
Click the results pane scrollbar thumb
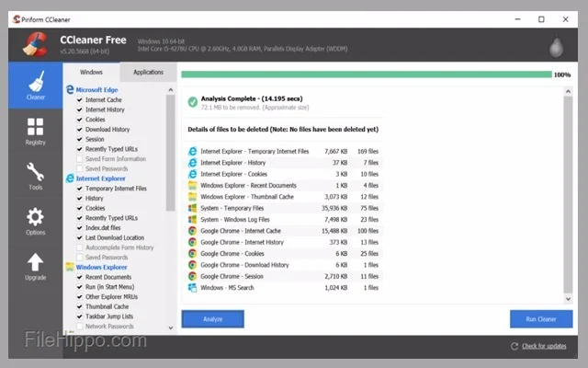[x=568, y=194]
